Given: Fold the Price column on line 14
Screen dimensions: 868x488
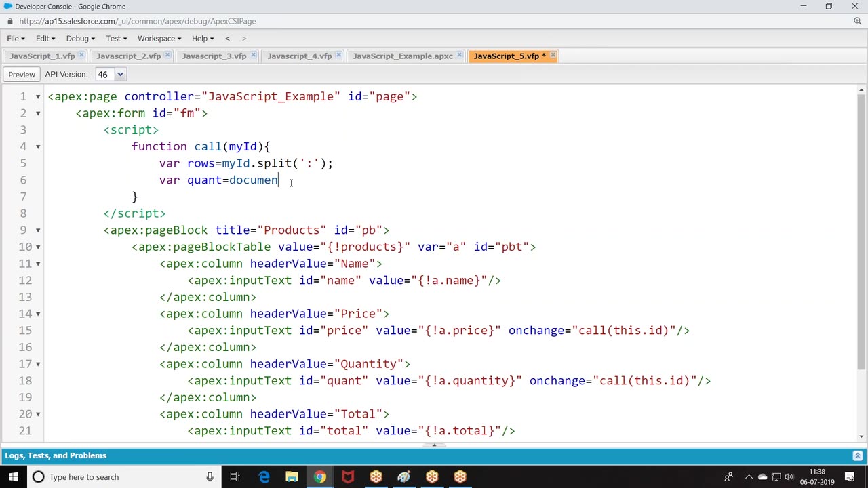Looking at the screenshot, I should [38, 314].
